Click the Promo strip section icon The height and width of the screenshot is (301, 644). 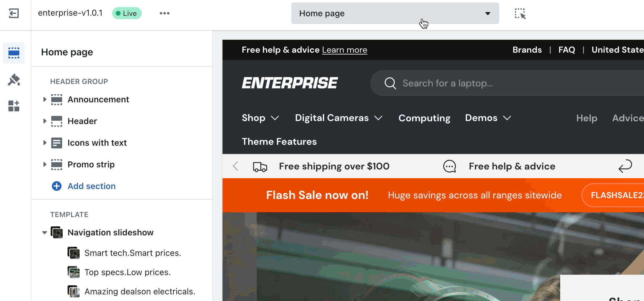(57, 165)
